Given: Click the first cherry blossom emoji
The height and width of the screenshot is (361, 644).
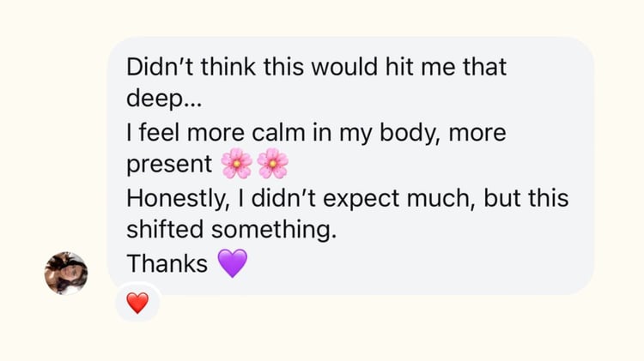Looking at the screenshot, I should pos(236,163).
